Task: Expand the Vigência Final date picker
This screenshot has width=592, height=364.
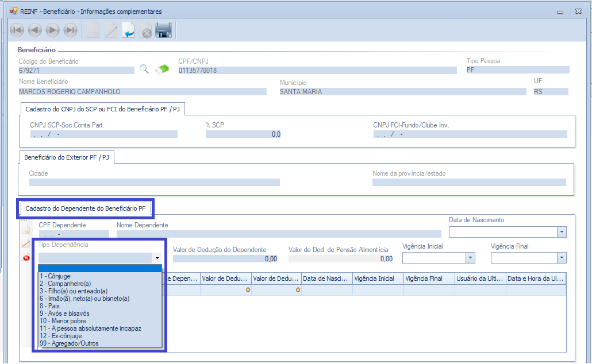Action: coord(561,258)
